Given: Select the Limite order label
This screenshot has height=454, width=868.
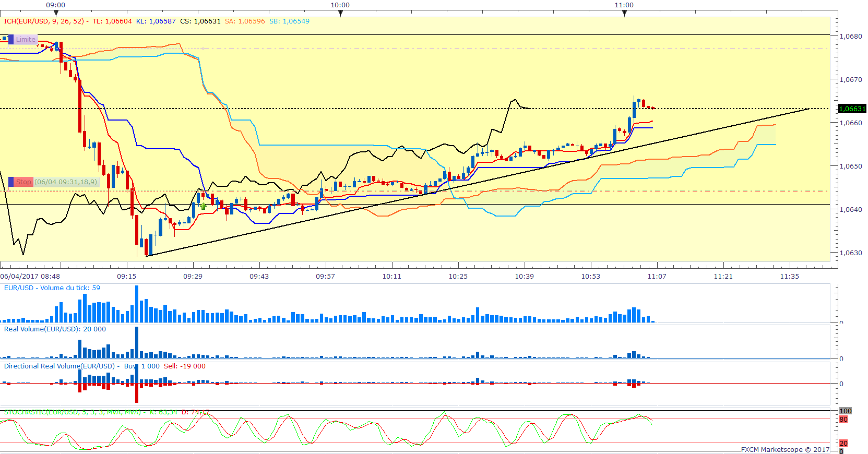Looking at the screenshot, I should 26,40.
